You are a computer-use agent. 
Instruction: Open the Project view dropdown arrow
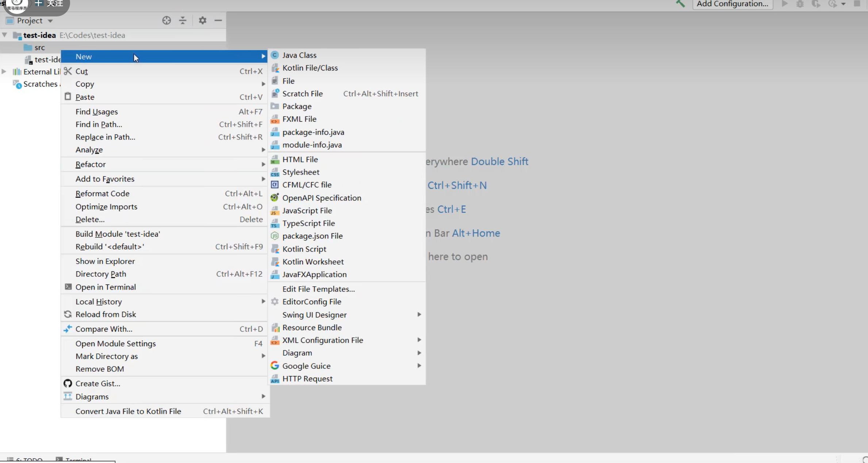[50, 21]
